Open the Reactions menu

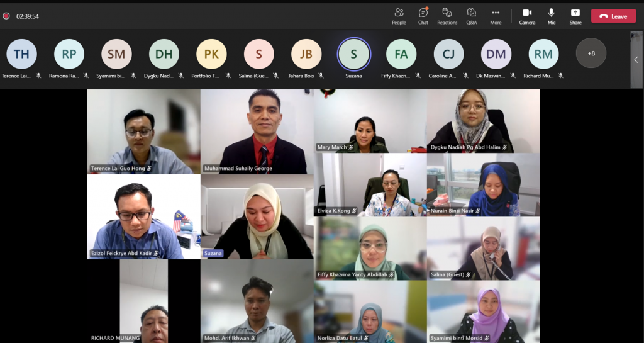pyautogui.click(x=447, y=16)
